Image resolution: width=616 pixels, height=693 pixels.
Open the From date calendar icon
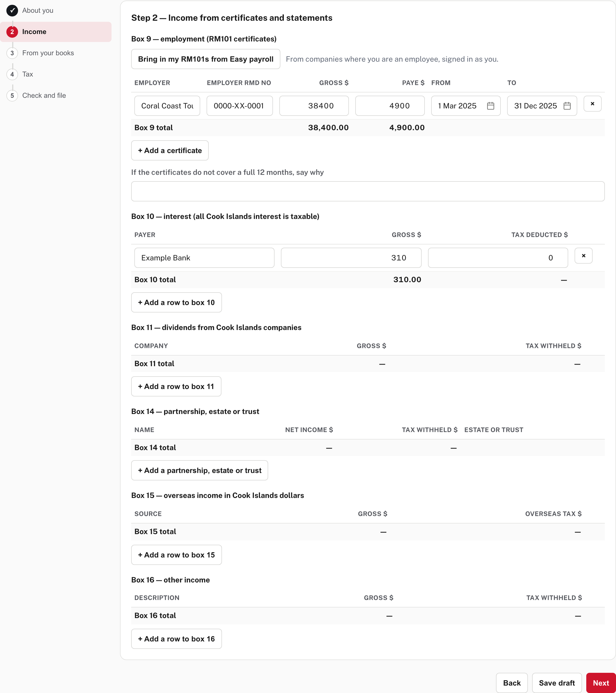click(490, 106)
